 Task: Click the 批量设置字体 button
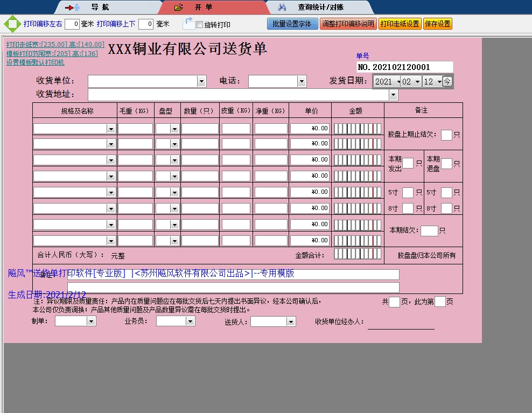(x=292, y=24)
